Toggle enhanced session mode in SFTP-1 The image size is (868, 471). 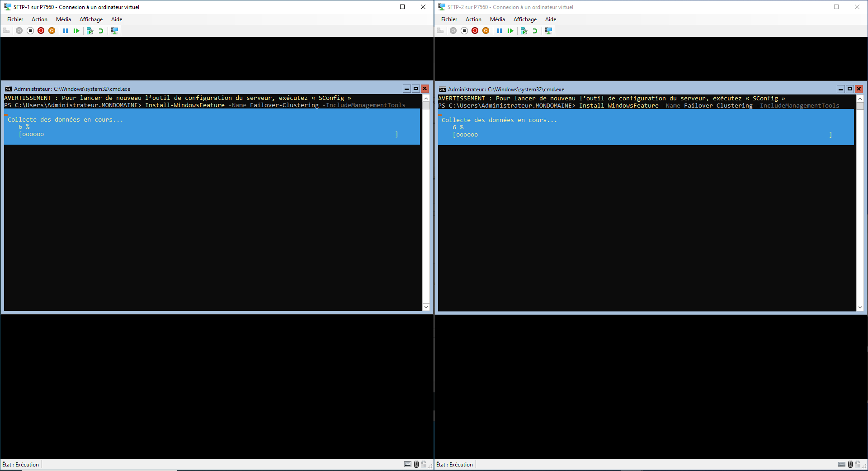114,31
